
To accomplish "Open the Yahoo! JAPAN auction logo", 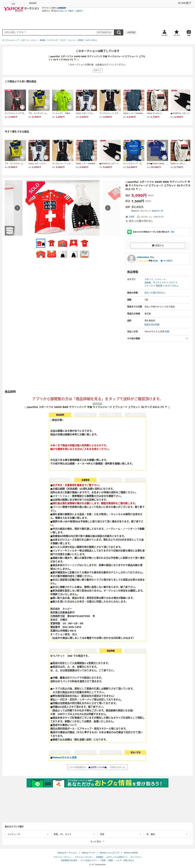I will 21,9.
